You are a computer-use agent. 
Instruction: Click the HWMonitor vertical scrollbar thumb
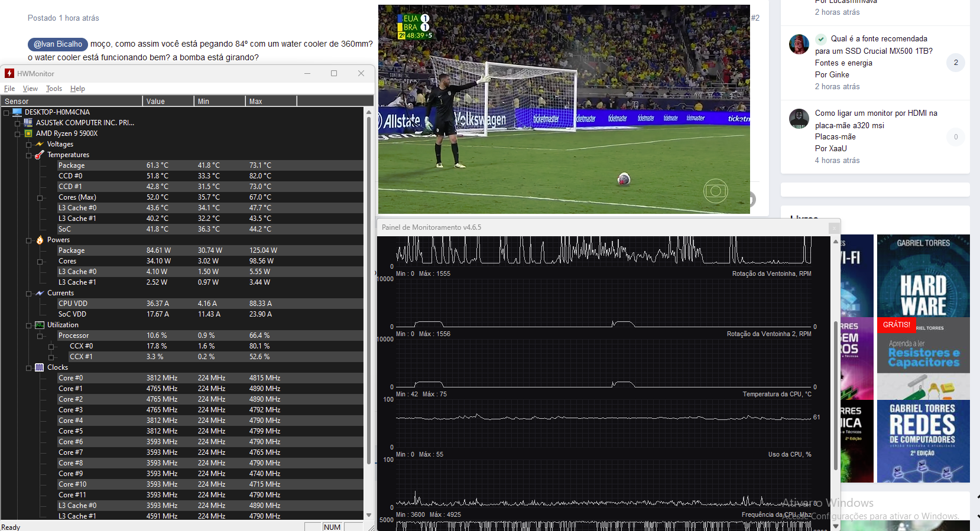click(369, 291)
